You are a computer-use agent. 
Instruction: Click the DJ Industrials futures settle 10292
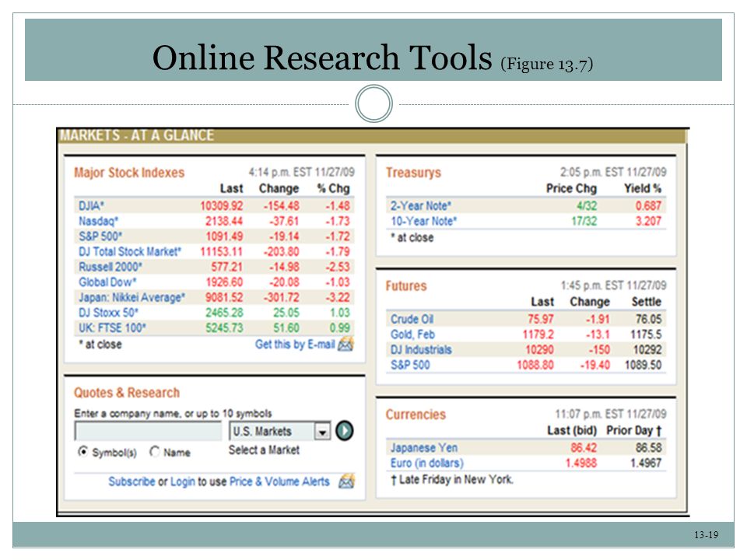coord(647,349)
